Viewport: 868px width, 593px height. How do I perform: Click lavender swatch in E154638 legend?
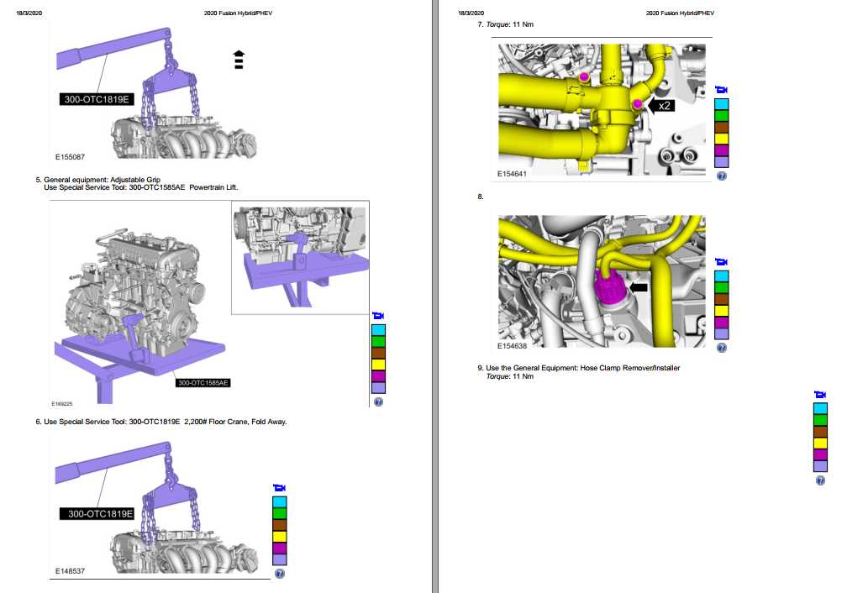coord(722,334)
